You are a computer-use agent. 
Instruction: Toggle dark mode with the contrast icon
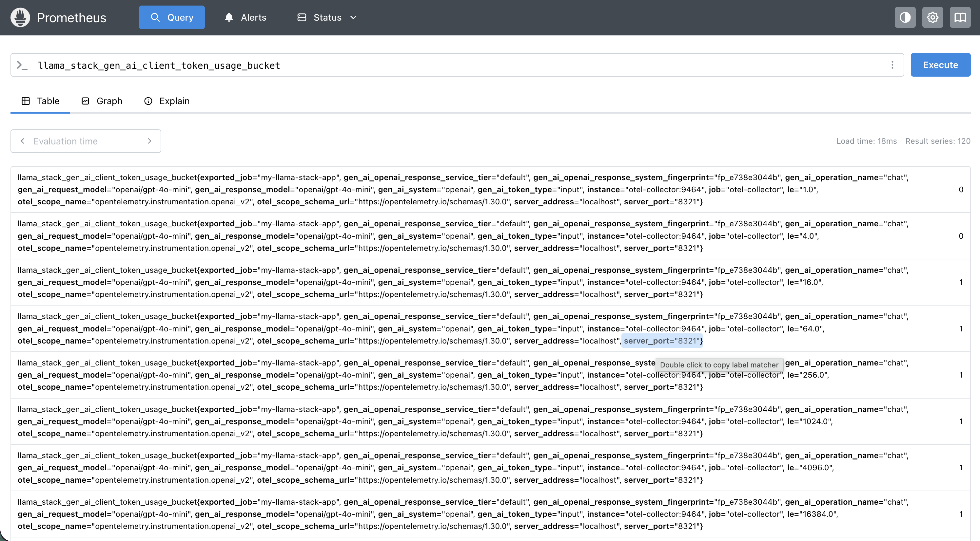coord(905,17)
